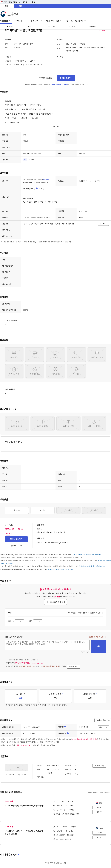Click lower 고용24 입사지원 button
Image resolution: width=111 pixels, height=868 pixels.
pyautogui.click(x=16, y=539)
